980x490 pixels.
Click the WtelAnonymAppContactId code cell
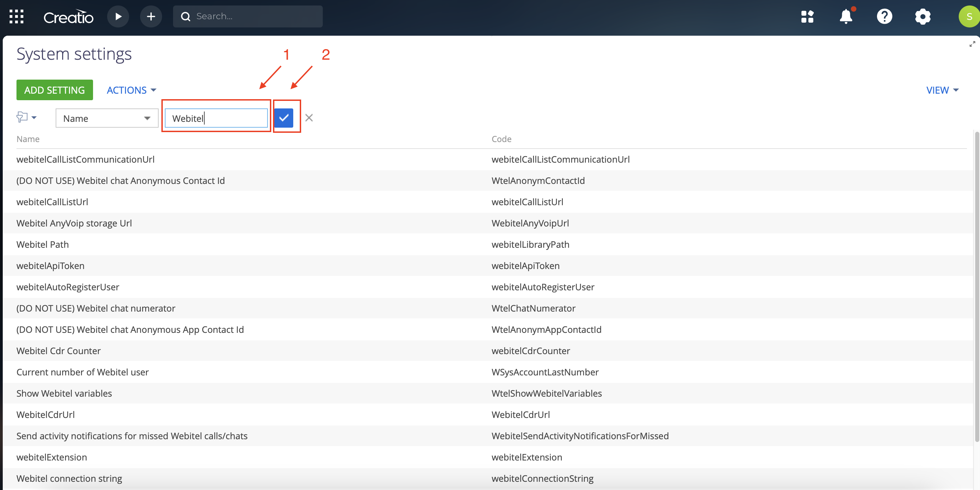[546, 329]
